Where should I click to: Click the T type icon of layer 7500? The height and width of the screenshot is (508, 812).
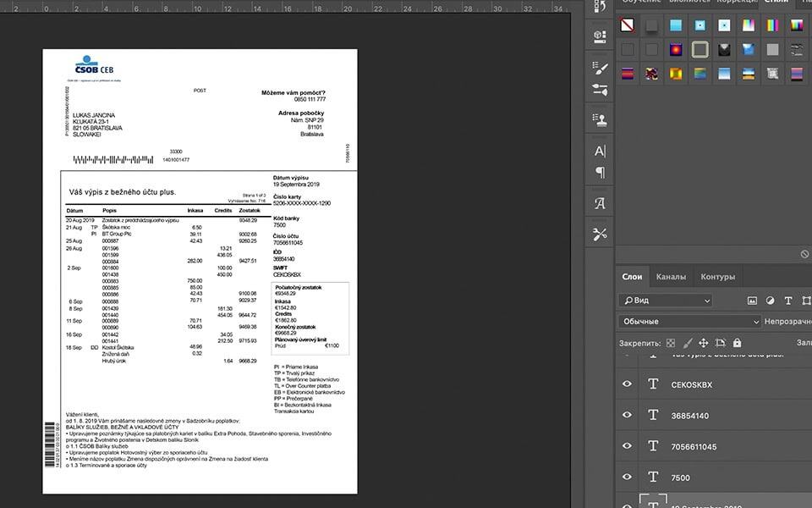[653, 478]
